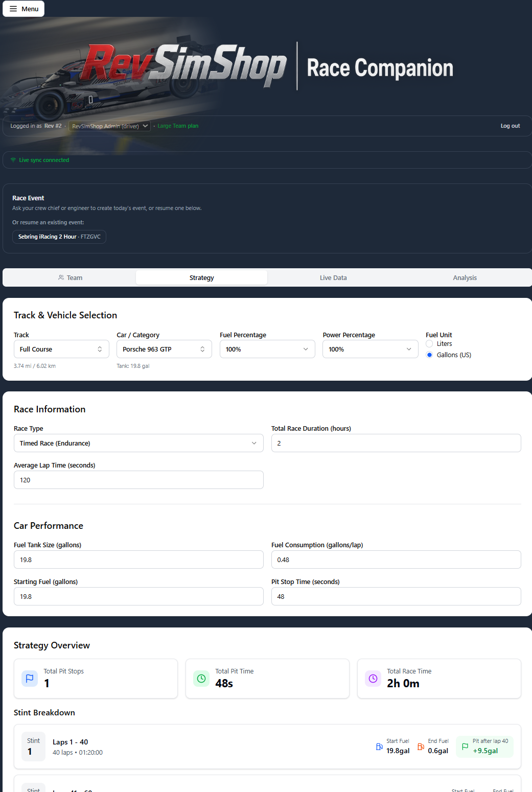The height and width of the screenshot is (792, 532).
Task: Click the Fuel Consumption field
Action: coord(396,560)
